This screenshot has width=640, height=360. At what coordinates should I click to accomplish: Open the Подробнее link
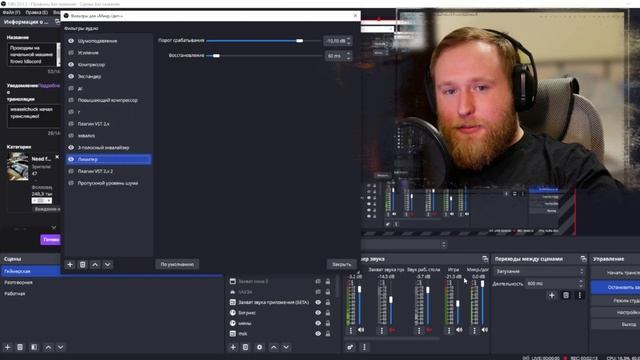point(50,86)
